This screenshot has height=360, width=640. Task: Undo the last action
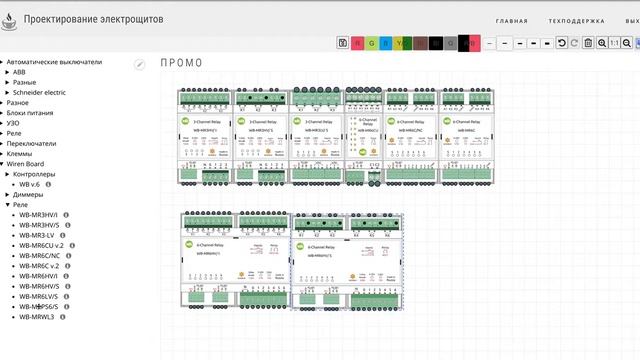pos(562,43)
